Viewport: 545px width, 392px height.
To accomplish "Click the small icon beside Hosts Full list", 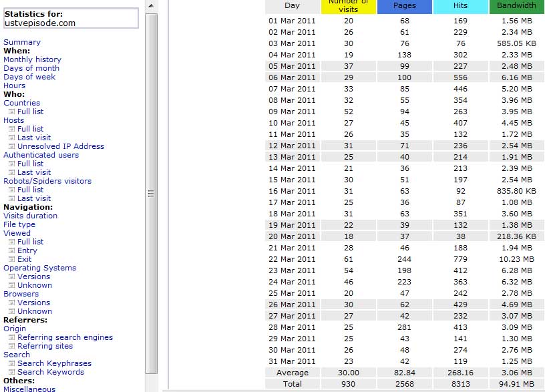I will pos(12,129).
